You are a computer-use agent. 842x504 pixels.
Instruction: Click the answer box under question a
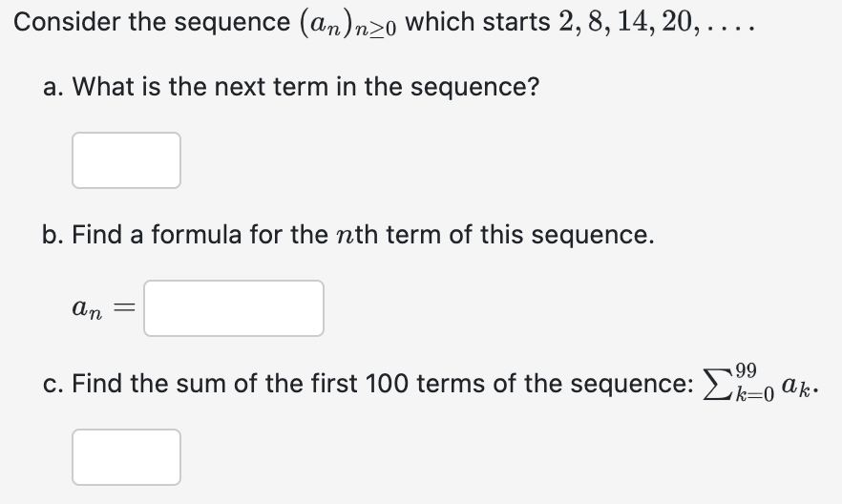pyautogui.click(x=126, y=160)
